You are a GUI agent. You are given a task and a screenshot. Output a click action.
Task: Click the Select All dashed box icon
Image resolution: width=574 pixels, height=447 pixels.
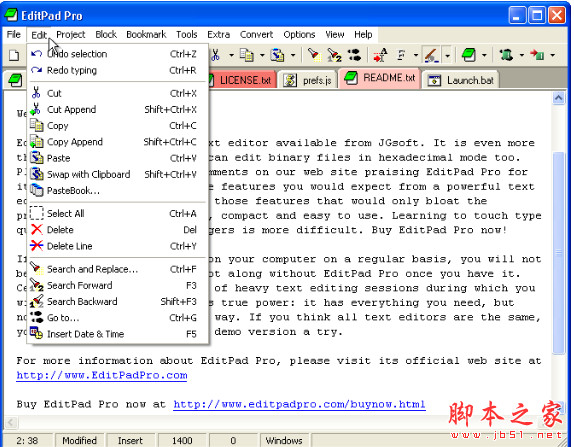37,213
